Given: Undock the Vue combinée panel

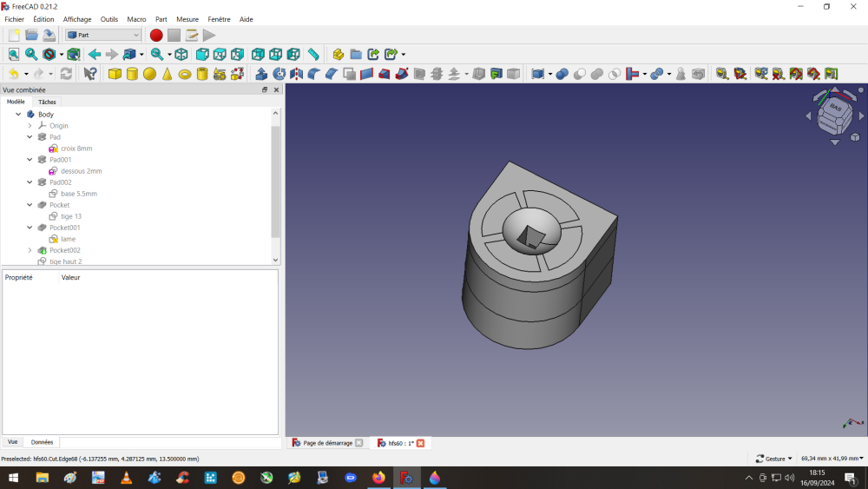Looking at the screenshot, I should pos(265,89).
